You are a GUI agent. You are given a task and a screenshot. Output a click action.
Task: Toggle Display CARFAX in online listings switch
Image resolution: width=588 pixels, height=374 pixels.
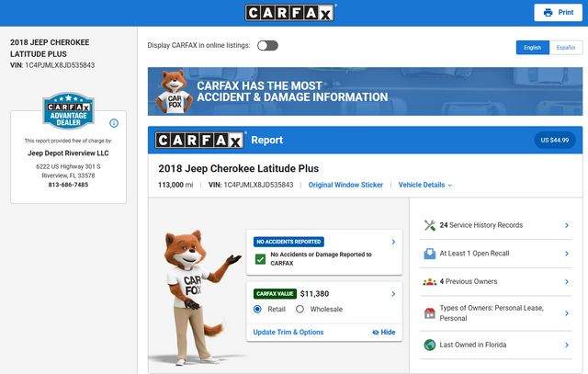click(267, 45)
